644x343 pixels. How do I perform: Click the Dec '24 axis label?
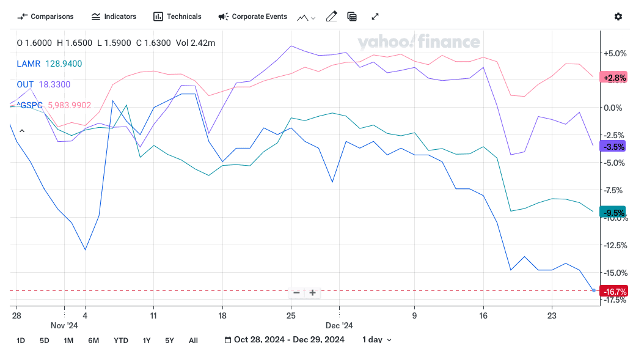[x=339, y=325]
